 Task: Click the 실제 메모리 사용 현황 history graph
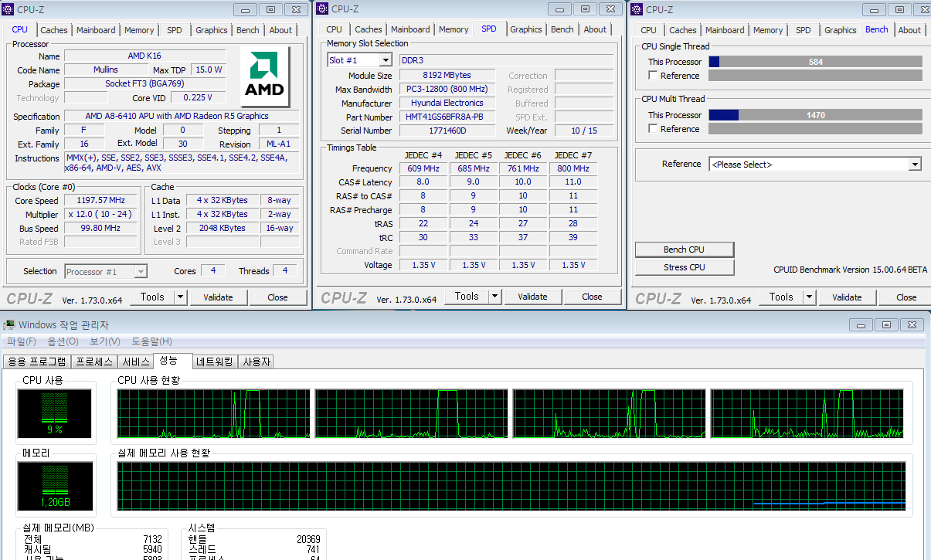(x=511, y=487)
